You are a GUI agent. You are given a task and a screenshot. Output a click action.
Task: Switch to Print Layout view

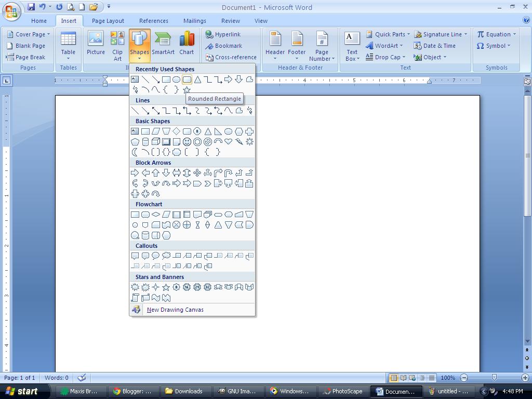tap(394, 378)
